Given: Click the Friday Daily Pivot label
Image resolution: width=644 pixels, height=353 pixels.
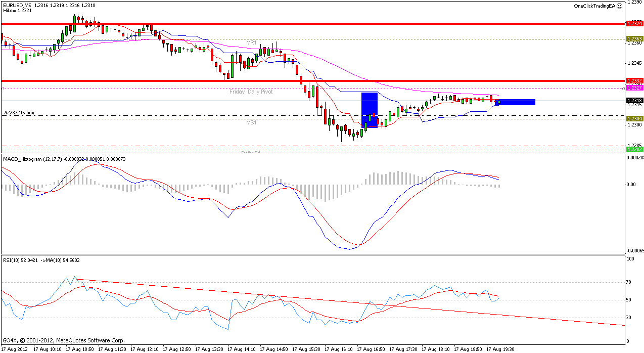Looking at the screenshot, I should point(251,92).
